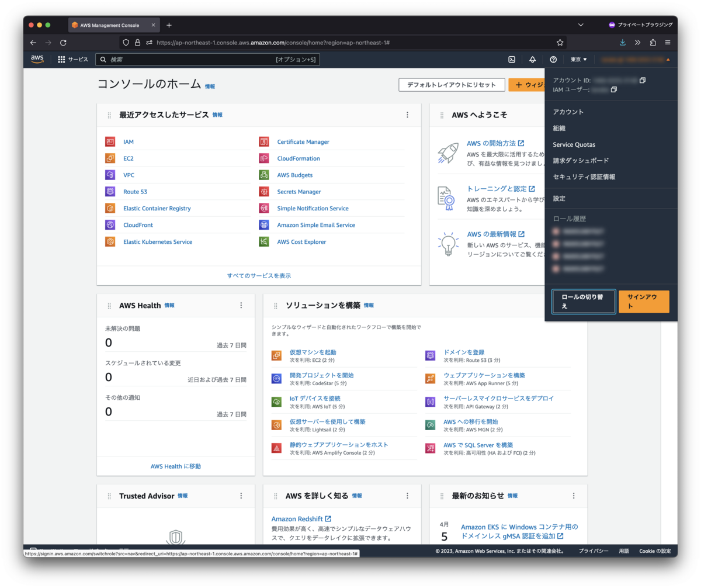Click the 'ロールの切り替え' button
701x588 pixels.
tap(584, 302)
